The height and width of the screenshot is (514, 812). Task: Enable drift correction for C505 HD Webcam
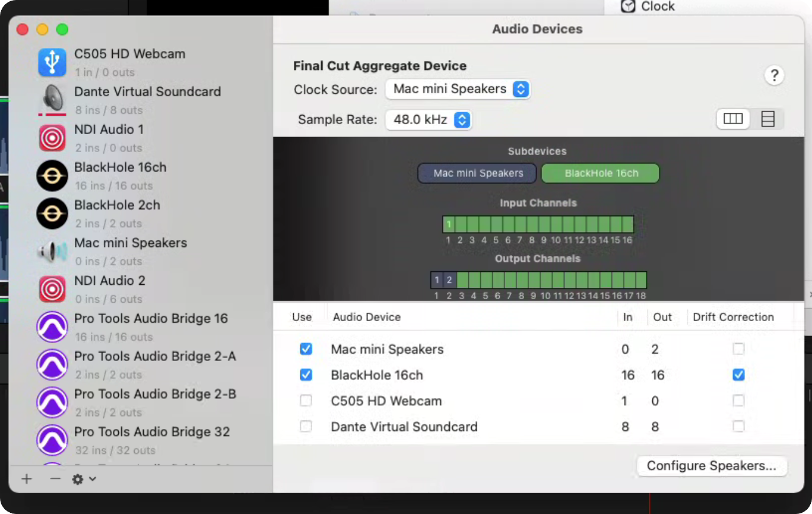738,401
